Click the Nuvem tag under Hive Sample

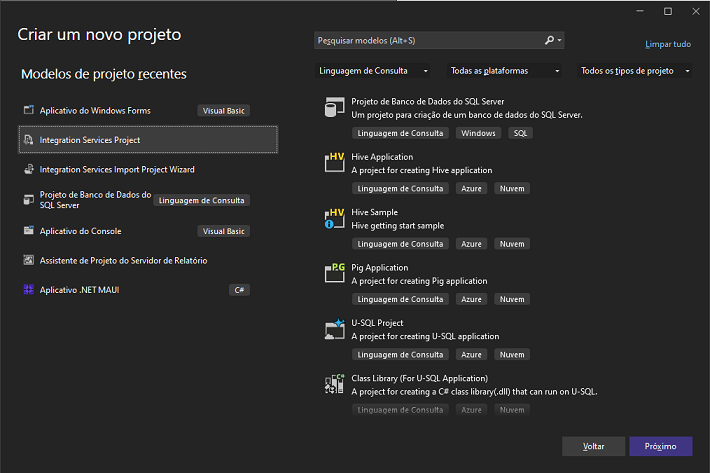pos(512,244)
